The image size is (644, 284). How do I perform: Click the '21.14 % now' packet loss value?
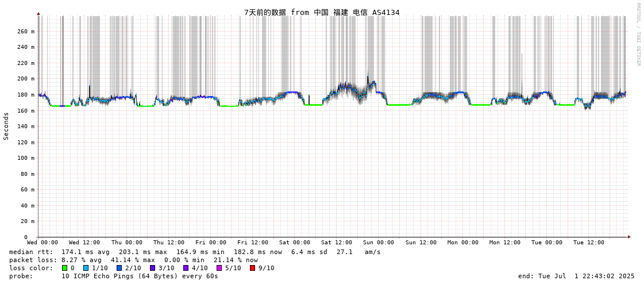[236, 260]
